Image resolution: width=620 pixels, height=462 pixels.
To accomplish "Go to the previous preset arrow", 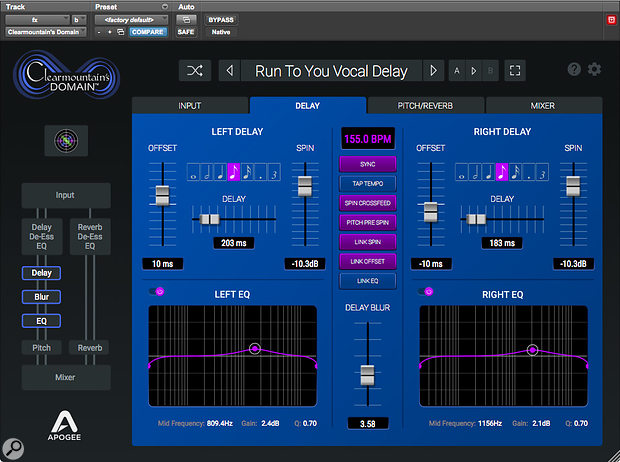I will pos(229,71).
